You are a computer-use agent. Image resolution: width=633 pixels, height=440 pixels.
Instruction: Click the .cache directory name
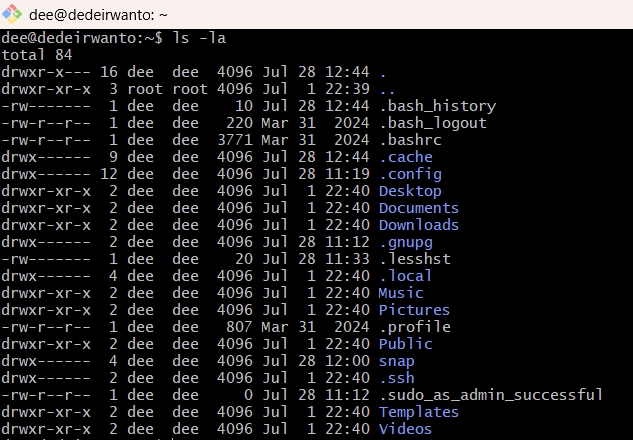point(406,157)
